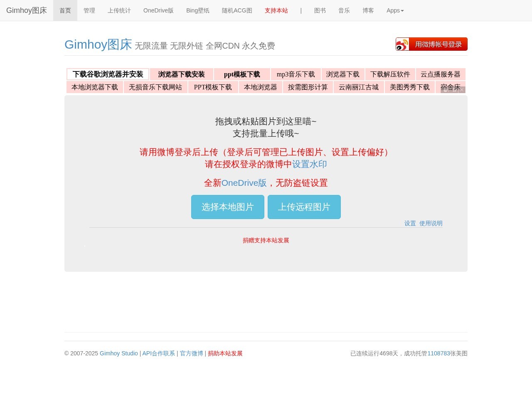This screenshot has height=399, width=532.
Task: Click the 云点播服务器 ad link
Action: [x=441, y=74]
